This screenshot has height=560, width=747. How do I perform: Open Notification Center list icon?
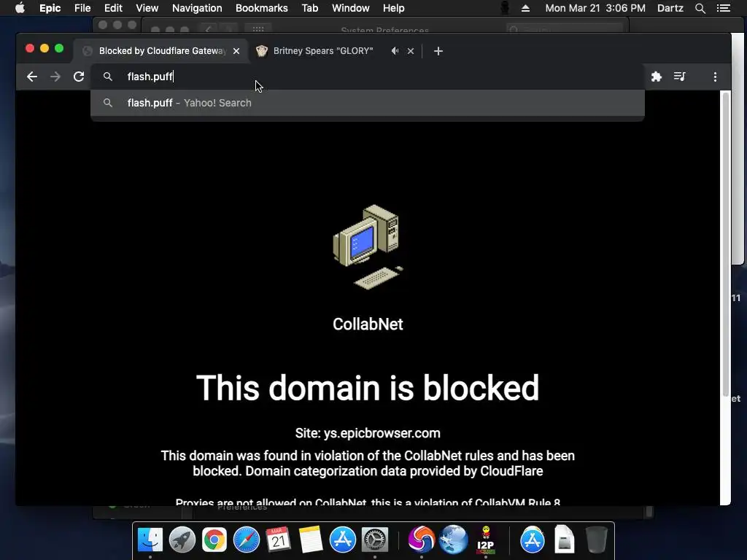click(723, 8)
